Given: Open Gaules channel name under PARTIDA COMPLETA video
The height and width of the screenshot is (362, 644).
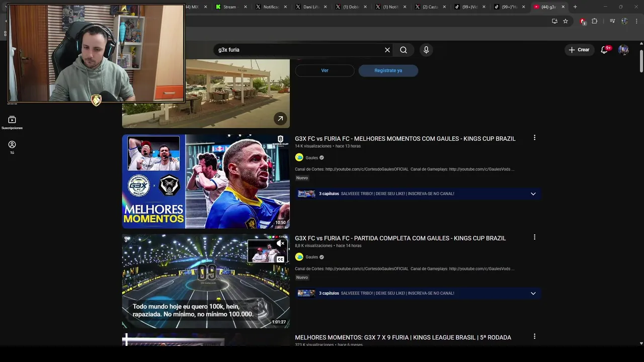Looking at the screenshot, I should [312, 257].
